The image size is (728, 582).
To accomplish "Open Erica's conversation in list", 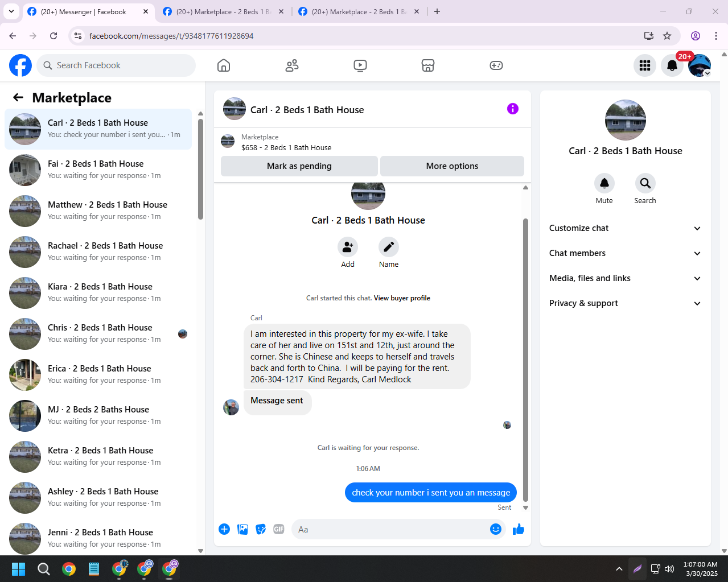I will point(98,375).
